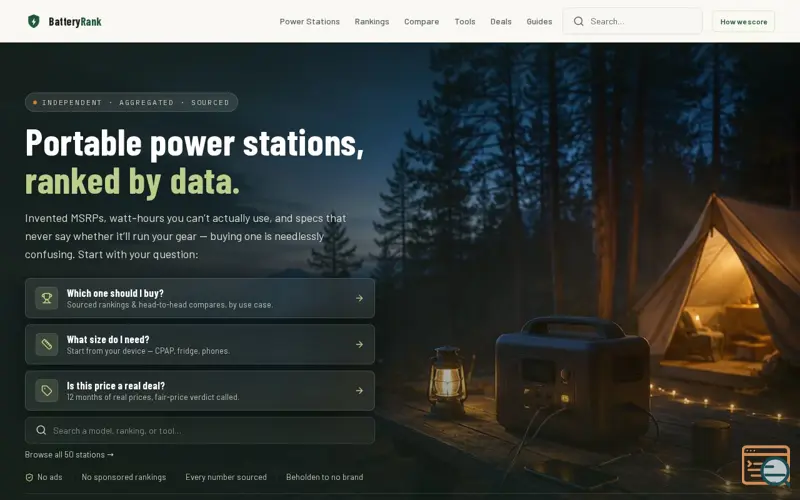Click the BatteryRank brand name
The image size is (800, 500).
point(75,21)
